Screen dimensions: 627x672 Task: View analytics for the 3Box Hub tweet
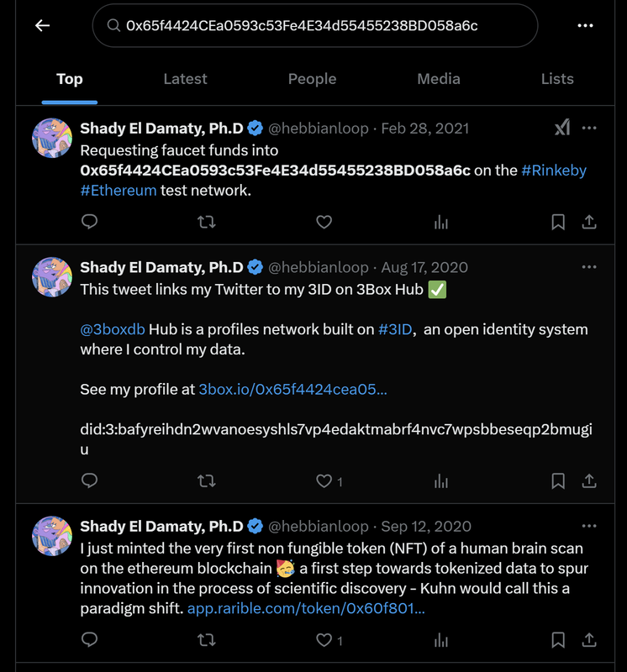(x=440, y=481)
